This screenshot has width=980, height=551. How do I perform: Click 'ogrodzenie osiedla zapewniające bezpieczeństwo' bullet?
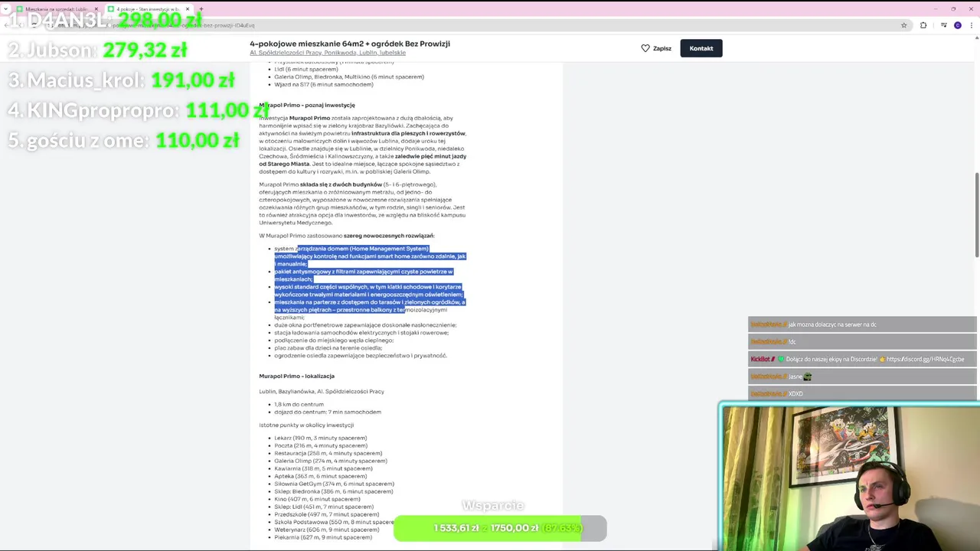[361, 356]
